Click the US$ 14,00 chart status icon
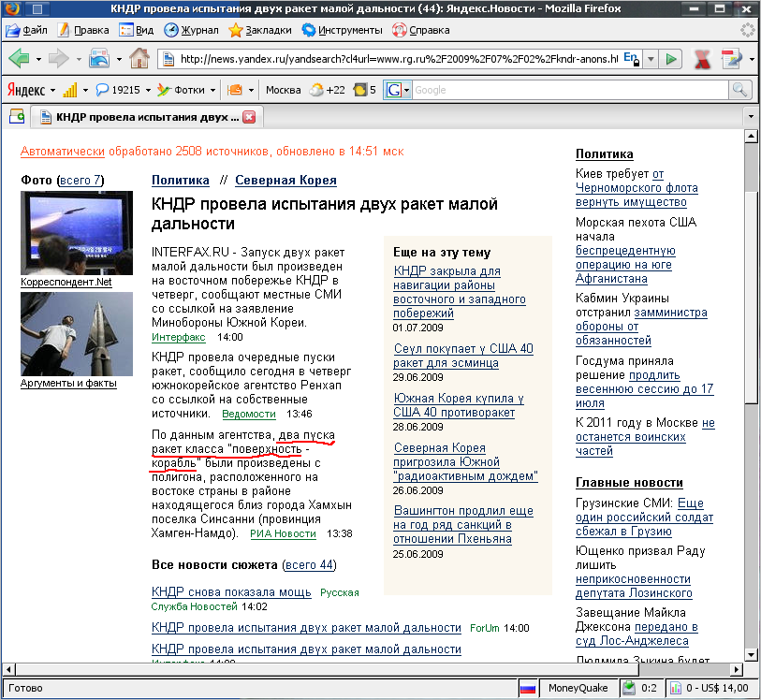Screen dimensions: 761x700 (x=676, y=688)
